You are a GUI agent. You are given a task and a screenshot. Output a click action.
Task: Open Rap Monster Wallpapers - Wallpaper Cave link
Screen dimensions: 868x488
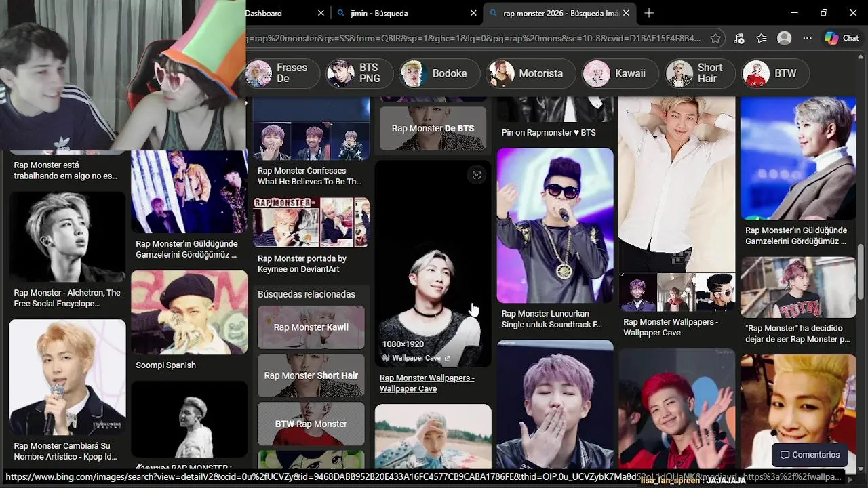pyautogui.click(x=427, y=384)
